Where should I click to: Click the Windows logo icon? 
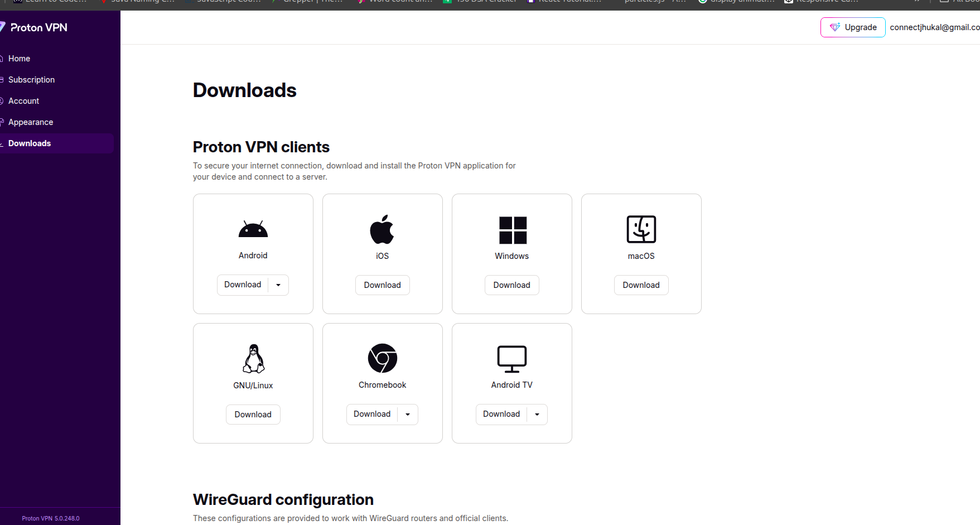513,230
